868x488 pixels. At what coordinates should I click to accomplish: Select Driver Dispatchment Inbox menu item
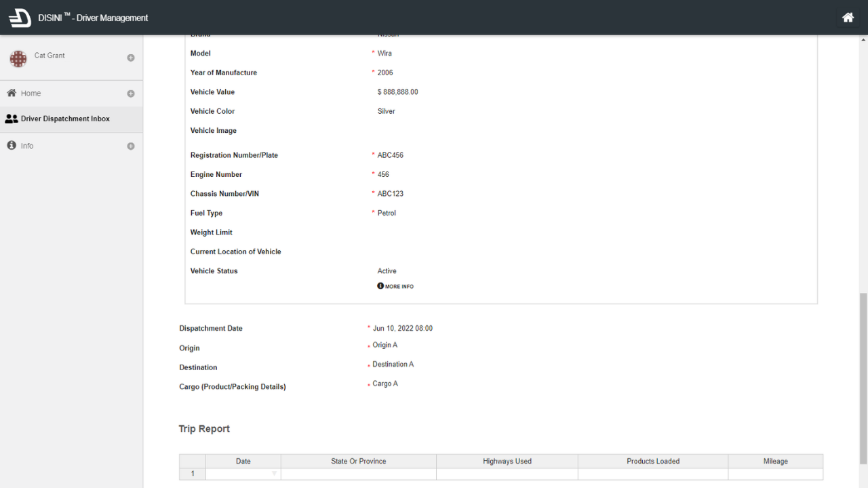pyautogui.click(x=65, y=119)
